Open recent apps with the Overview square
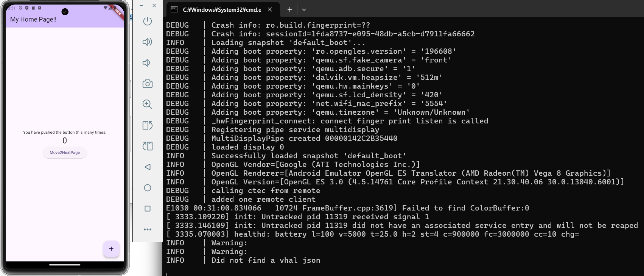 148,208
